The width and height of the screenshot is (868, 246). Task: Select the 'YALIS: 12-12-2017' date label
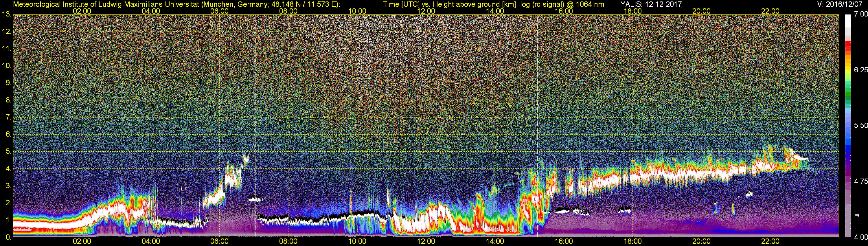pos(651,4)
